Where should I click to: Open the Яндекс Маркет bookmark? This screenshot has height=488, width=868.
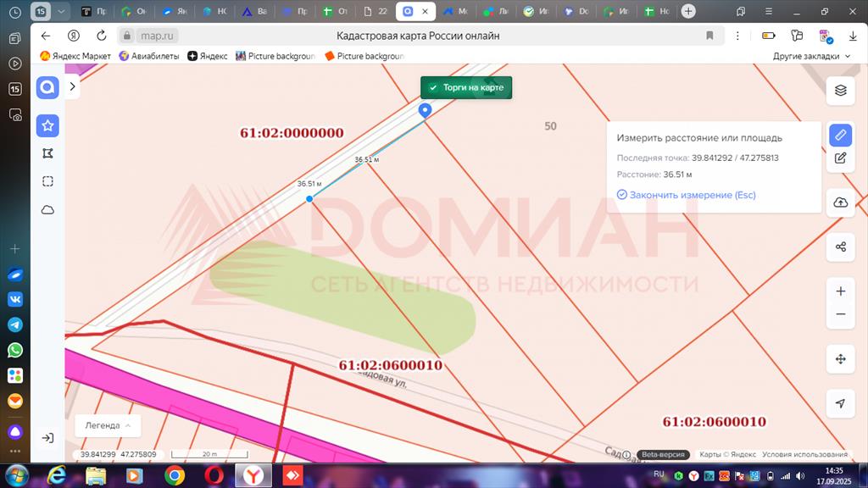click(75, 56)
